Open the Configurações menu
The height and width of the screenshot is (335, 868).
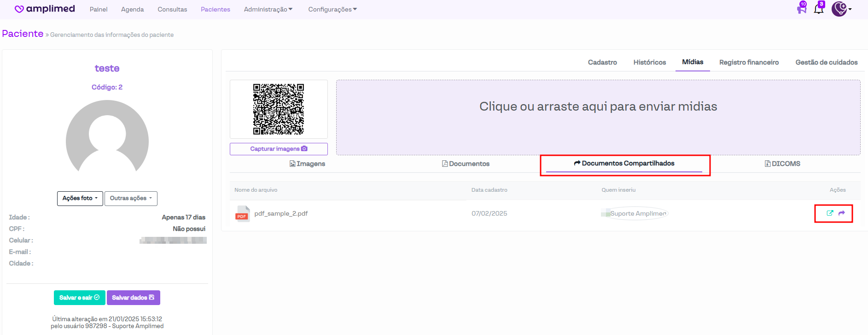(x=332, y=9)
